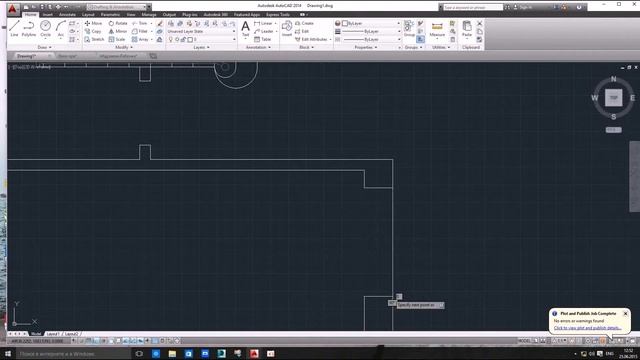This screenshot has width=640, height=360.
Task: Go to the Output ribbon tab
Action: click(169, 15)
